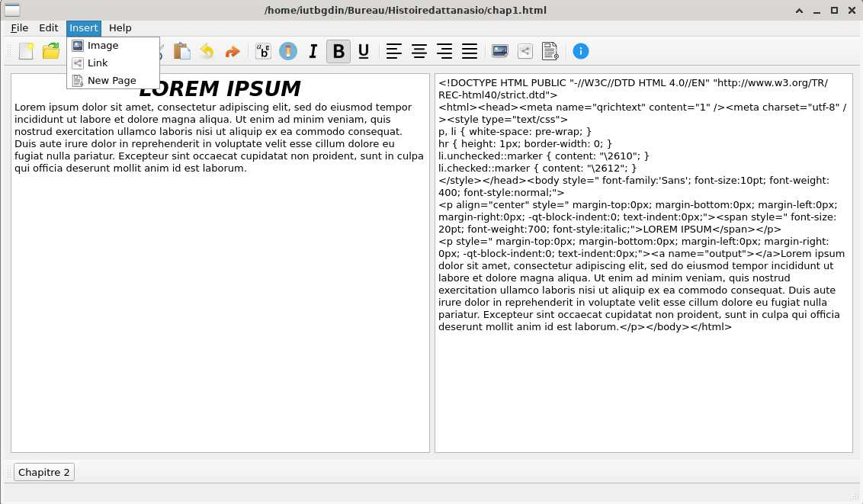Click inside the Lorem ipsum paragraph editor
Viewport: 863px width, 504px height.
click(x=219, y=137)
